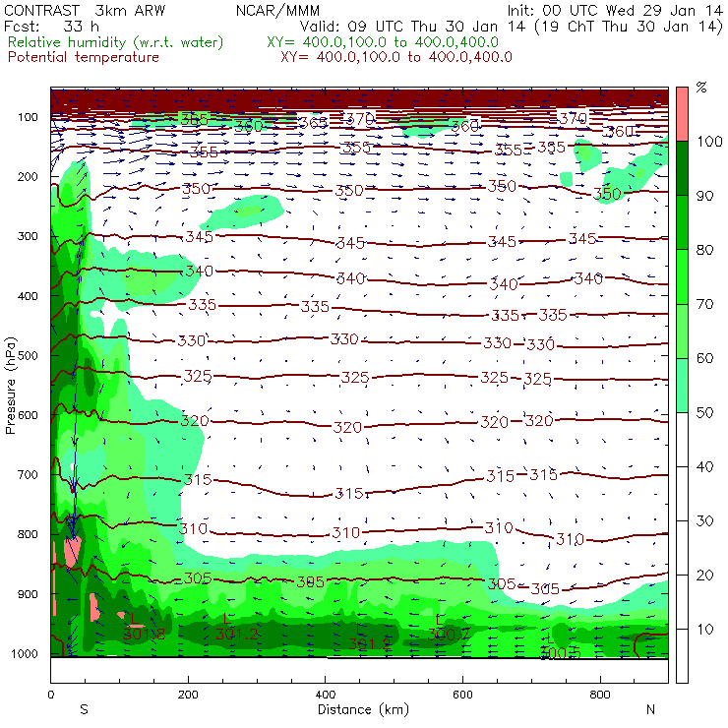
Task: Click the 800 km distance axis label
Action: [600, 695]
